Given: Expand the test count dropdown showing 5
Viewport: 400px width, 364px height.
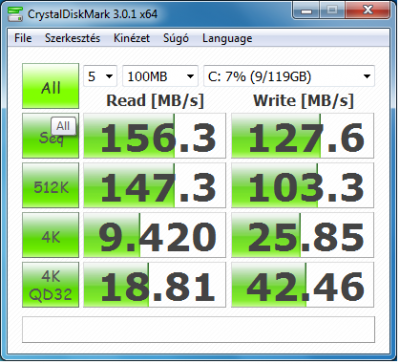Looking at the screenshot, I should [100, 76].
